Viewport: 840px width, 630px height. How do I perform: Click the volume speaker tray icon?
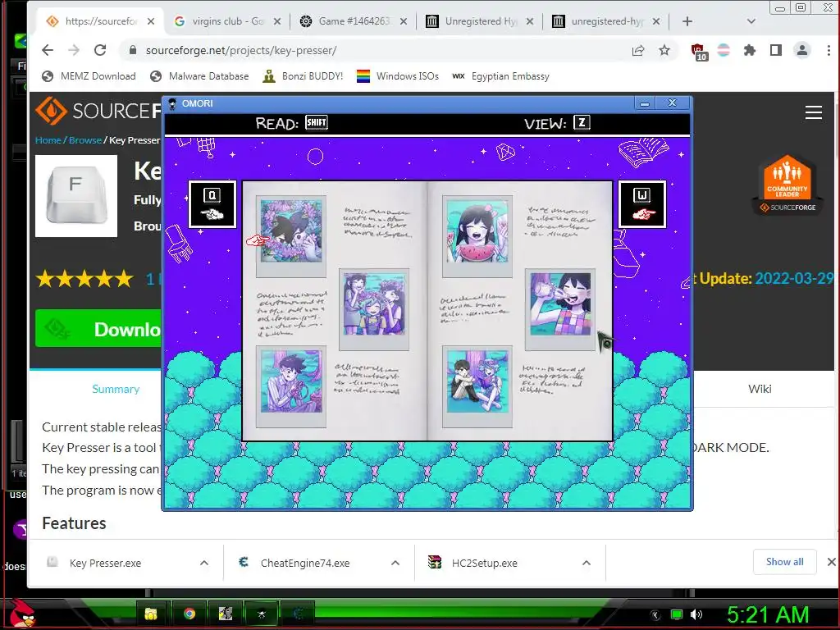tap(696, 614)
